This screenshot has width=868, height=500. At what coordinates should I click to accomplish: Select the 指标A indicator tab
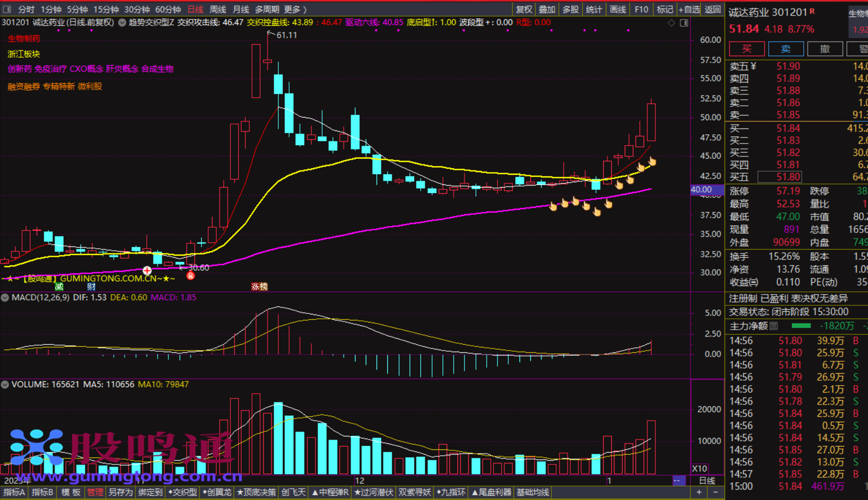coord(14,492)
